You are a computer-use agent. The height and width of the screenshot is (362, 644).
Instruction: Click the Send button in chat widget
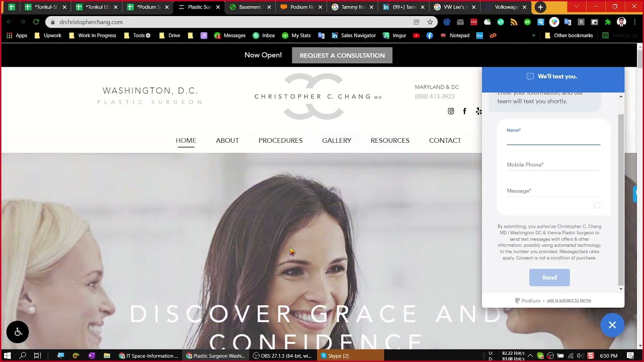[x=549, y=278]
